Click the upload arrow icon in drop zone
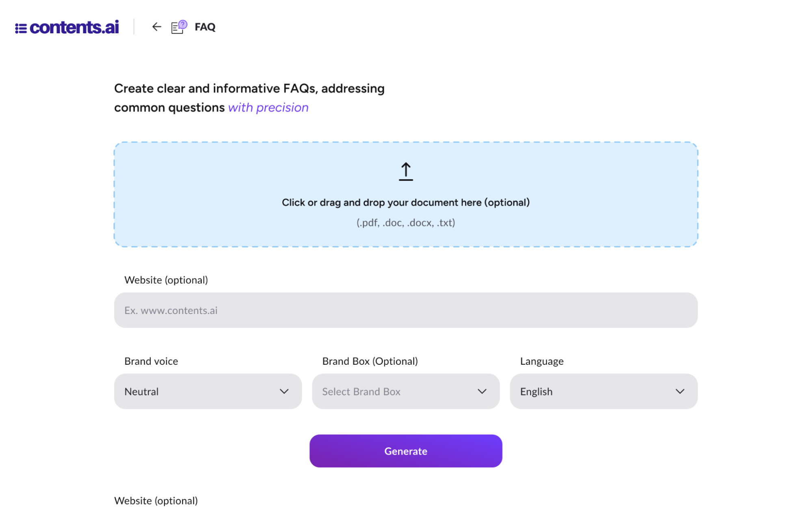The width and height of the screenshot is (812, 528). point(405,171)
